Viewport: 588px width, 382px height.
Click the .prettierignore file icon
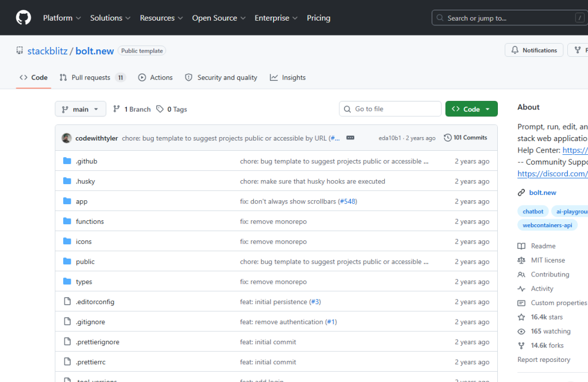[67, 341]
